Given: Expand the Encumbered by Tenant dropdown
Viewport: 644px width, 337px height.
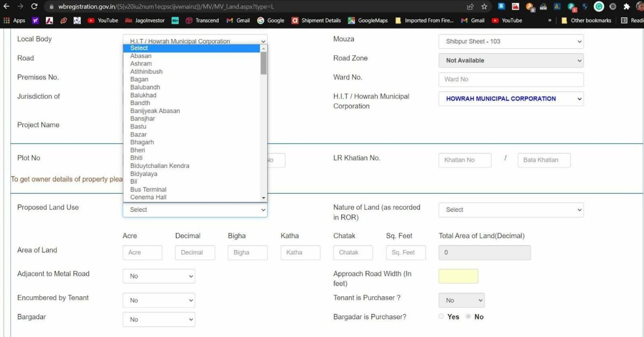Looking at the screenshot, I should [159, 301].
